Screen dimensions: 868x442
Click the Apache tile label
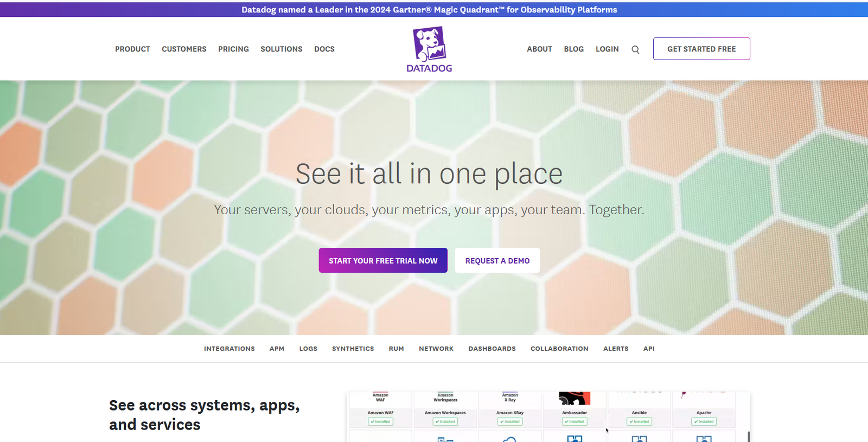click(704, 413)
